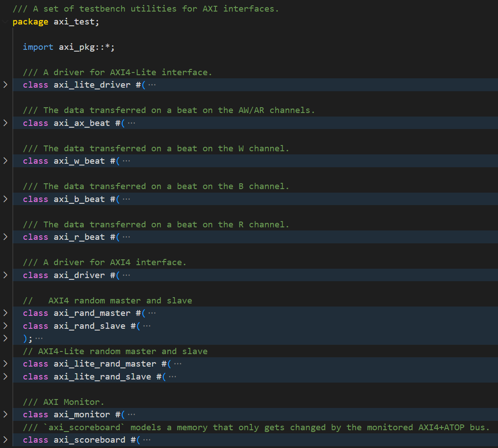This screenshot has width=498, height=448.
Task: Expand the axi_lite_driver class fold arrow
Action: pos(5,85)
